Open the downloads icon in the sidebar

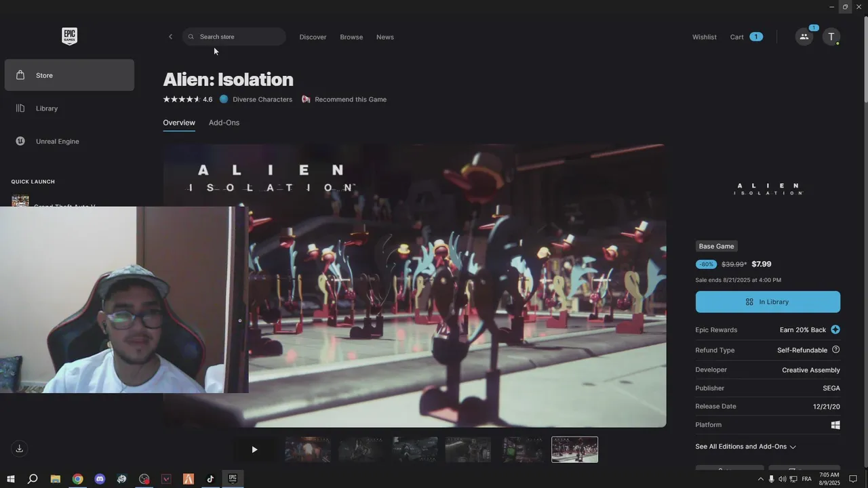click(x=20, y=448)
